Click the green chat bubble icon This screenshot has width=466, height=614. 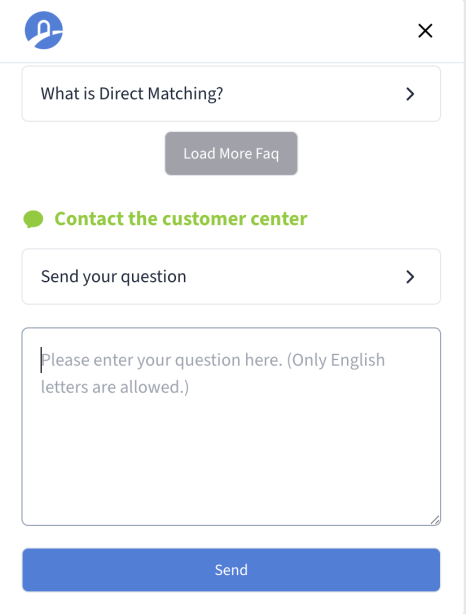[33, 219]
